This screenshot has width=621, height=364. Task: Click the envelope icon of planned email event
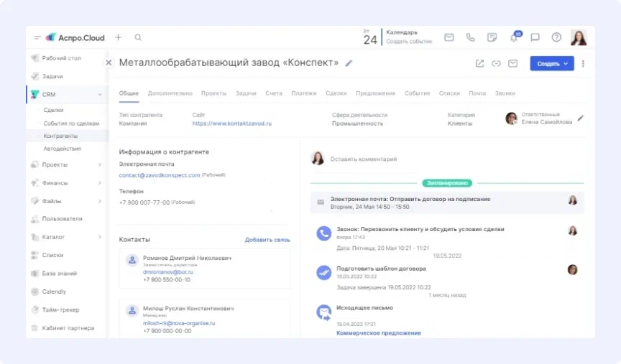321,202
